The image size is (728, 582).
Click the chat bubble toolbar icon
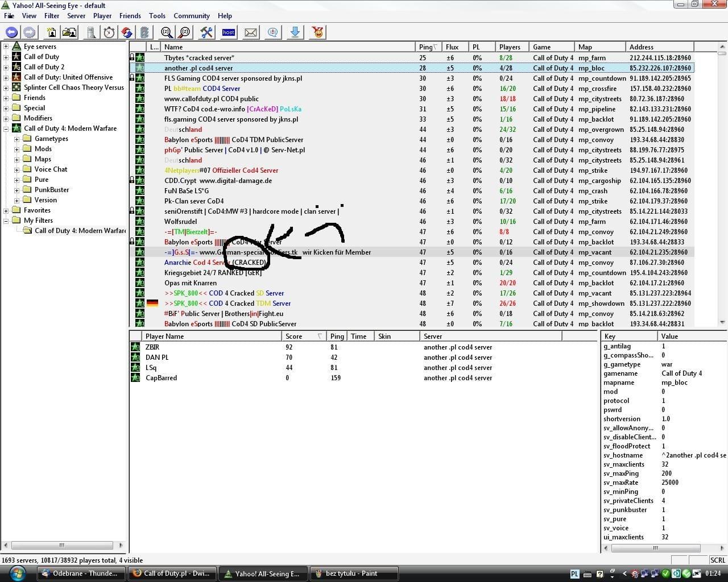click(273, 32)
